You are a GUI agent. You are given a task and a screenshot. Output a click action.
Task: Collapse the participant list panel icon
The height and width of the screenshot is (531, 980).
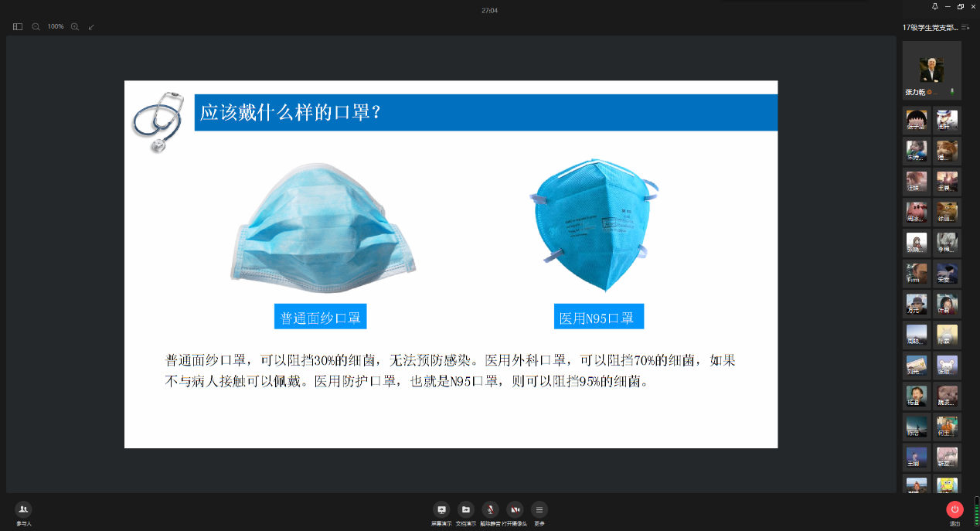click(966, 27)
